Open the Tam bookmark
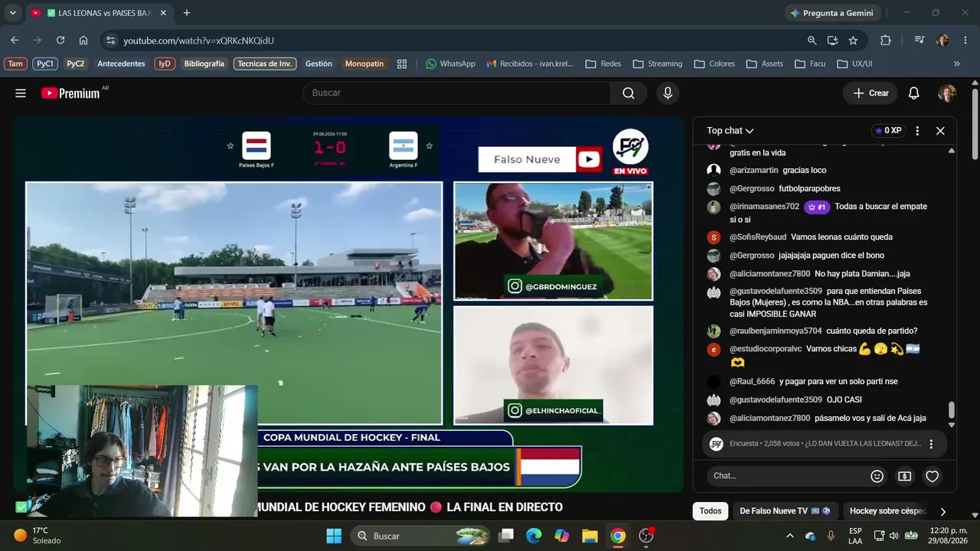This screenshot has width=980, height=551. tap(15, 64)
